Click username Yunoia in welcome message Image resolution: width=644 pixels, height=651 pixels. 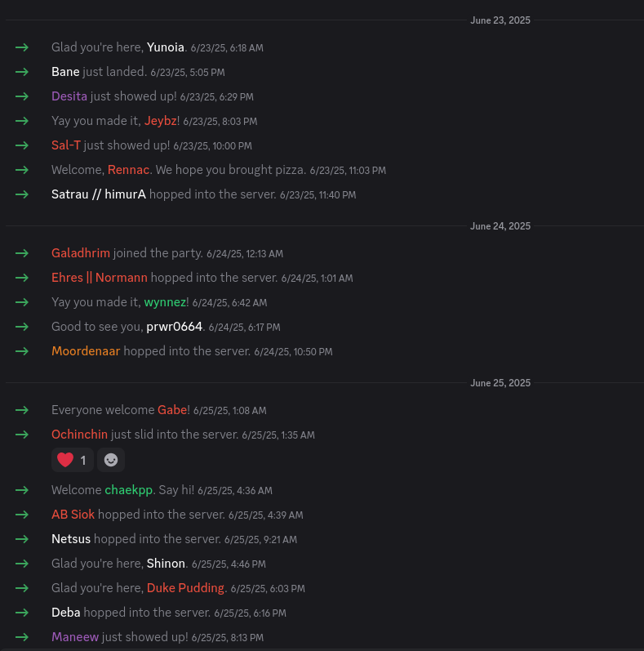point(165,47)
